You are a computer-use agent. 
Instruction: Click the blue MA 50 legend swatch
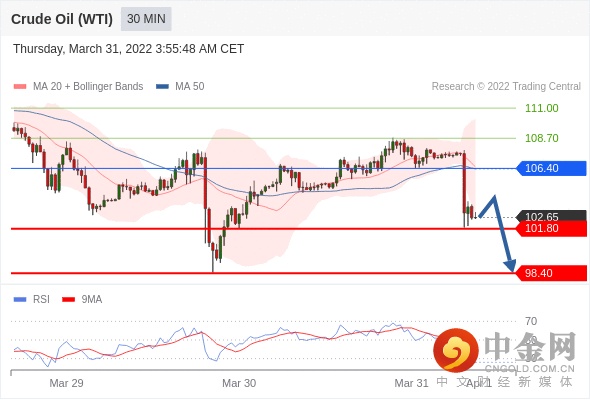click(162, 87)
